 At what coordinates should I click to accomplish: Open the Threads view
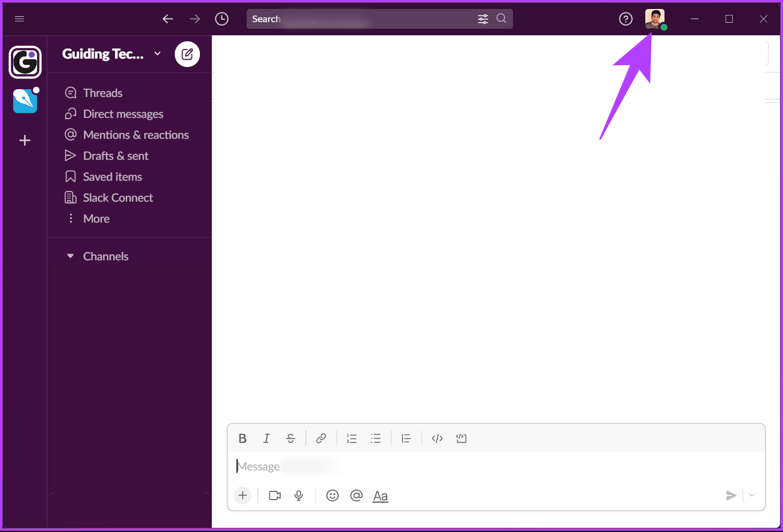click(102, 93)
